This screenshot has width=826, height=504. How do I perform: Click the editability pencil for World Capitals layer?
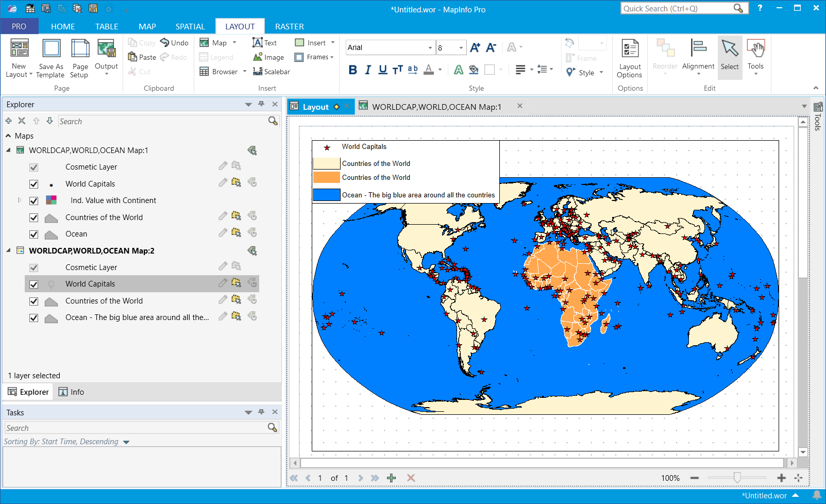point(223,182)
